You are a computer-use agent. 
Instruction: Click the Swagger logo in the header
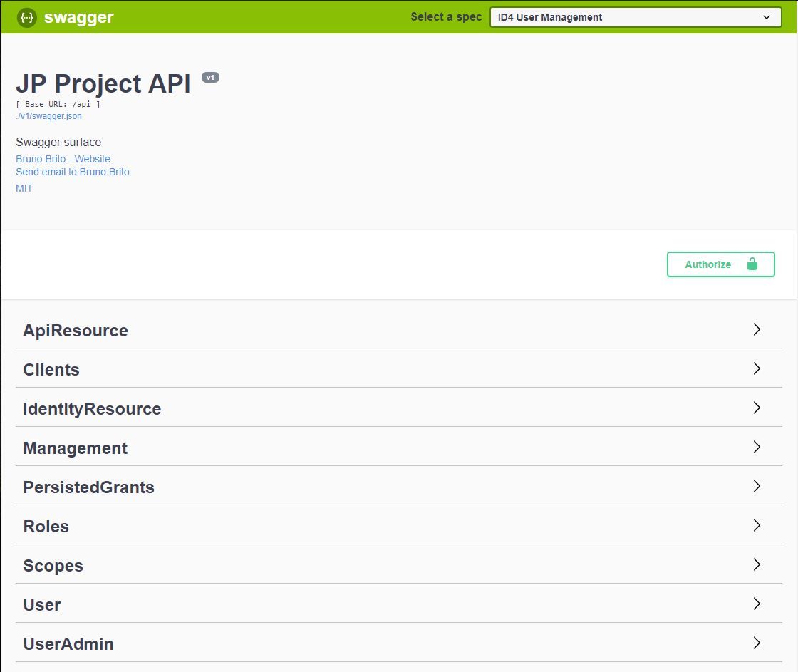coord(66,18)
